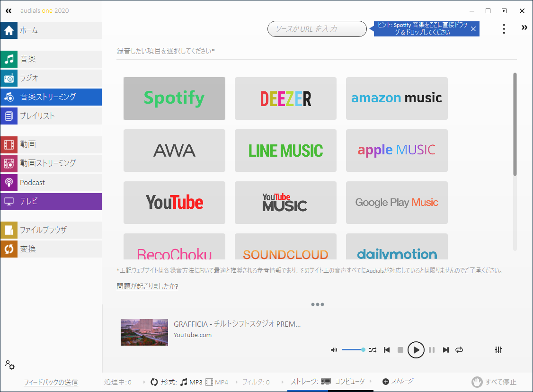Image resolution: width=533 pixels, height=392 pixels.
Task: Expand the arrow before ストレージ
Action: click(x=283, y=382)
